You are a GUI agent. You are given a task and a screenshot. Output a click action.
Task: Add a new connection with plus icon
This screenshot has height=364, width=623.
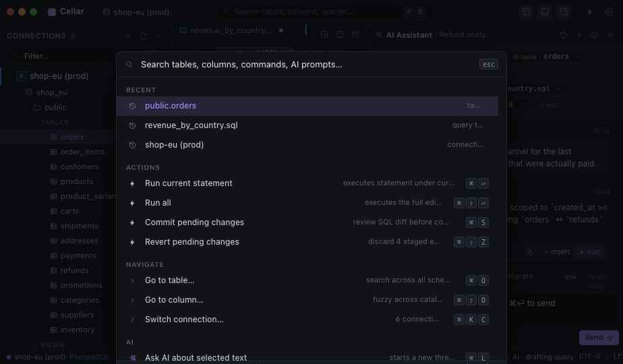coord(127,36)
